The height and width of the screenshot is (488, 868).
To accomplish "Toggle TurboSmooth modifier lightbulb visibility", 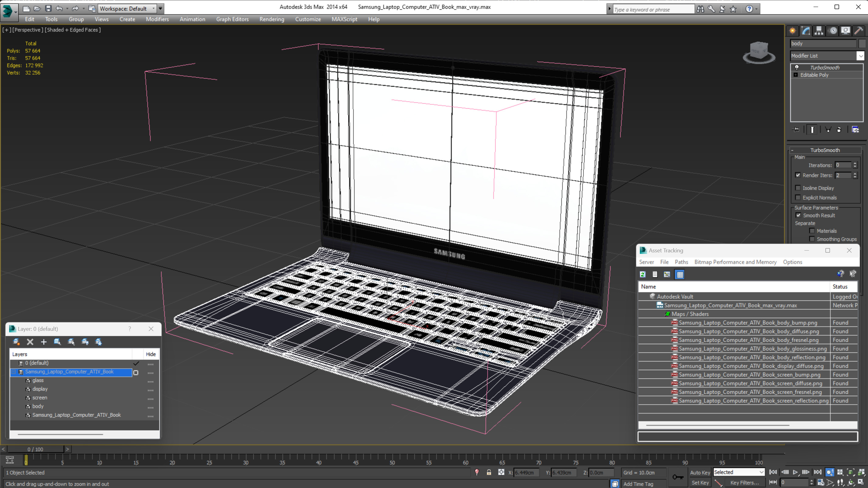I will point(797,67).
